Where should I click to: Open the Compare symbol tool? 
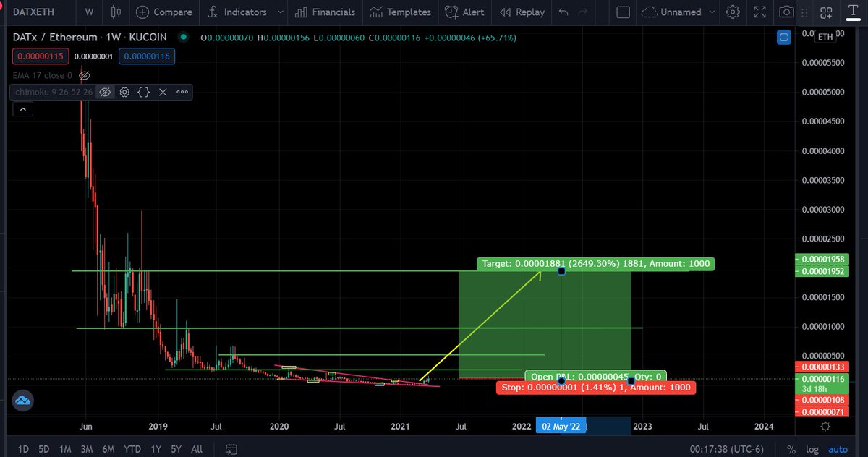click(164, 12)
